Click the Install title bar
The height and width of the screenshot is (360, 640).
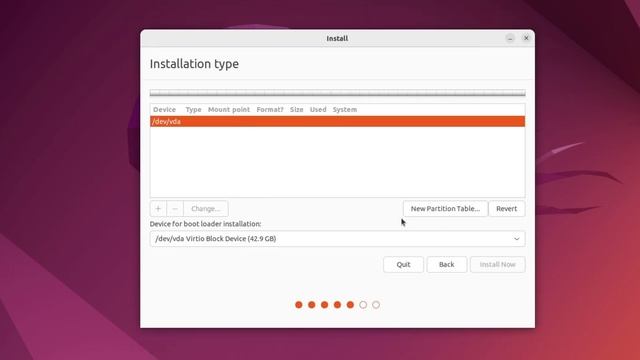tap(337, 38)
